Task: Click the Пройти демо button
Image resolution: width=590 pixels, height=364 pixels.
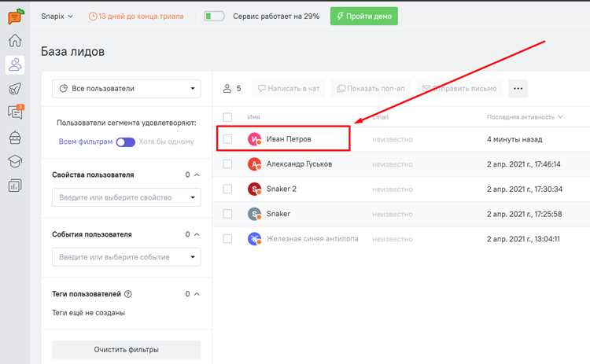Action: tap(364, 17)
